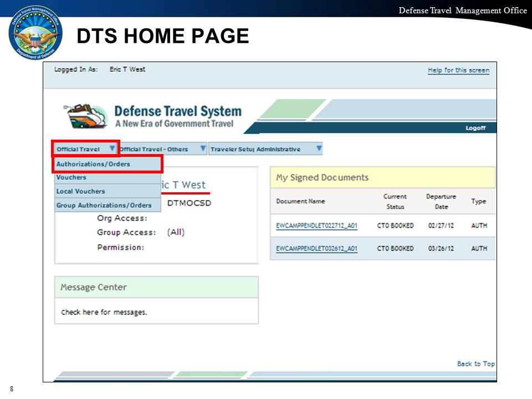Click the Permission label
This screenshot has height=399, width=532.
click(120, 247)
